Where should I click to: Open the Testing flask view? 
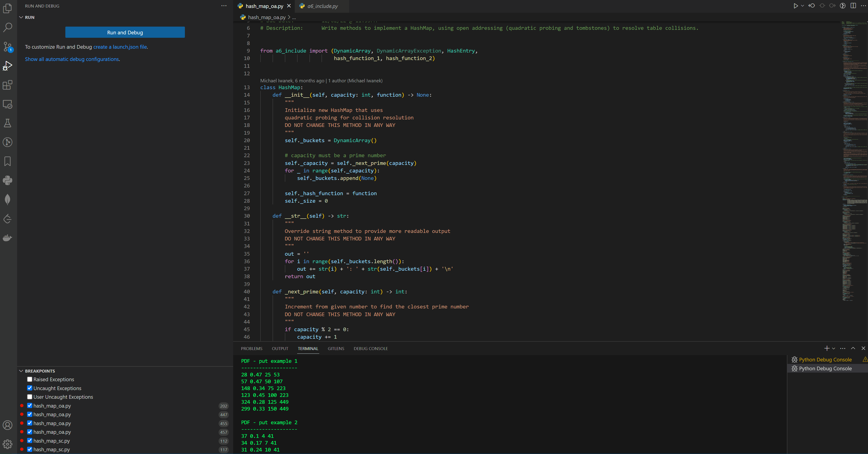click(x=8, y=123)
